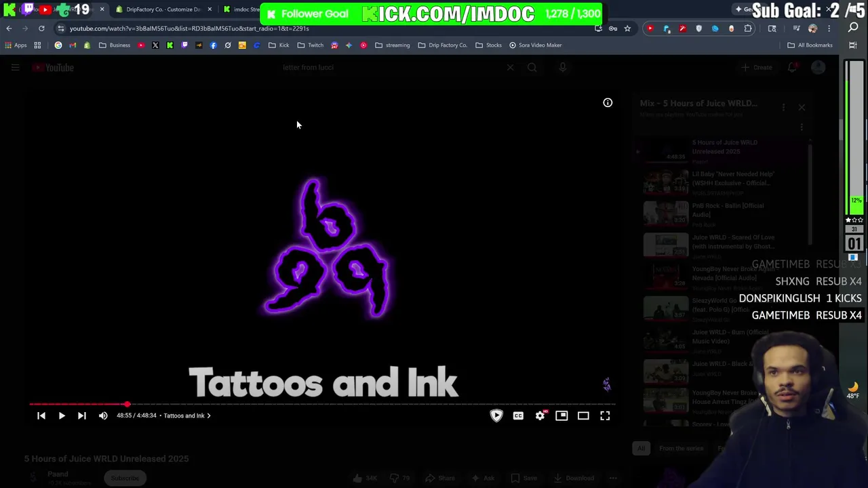868x488 pixels.
Task: Open Chrome three-dot menu
Action: [829, 28]
